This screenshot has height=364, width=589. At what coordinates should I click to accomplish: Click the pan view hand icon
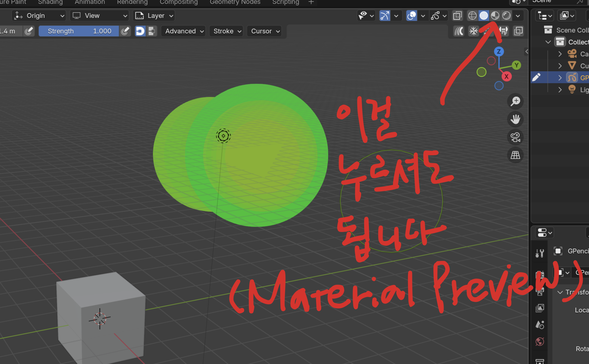click(515, 119)
